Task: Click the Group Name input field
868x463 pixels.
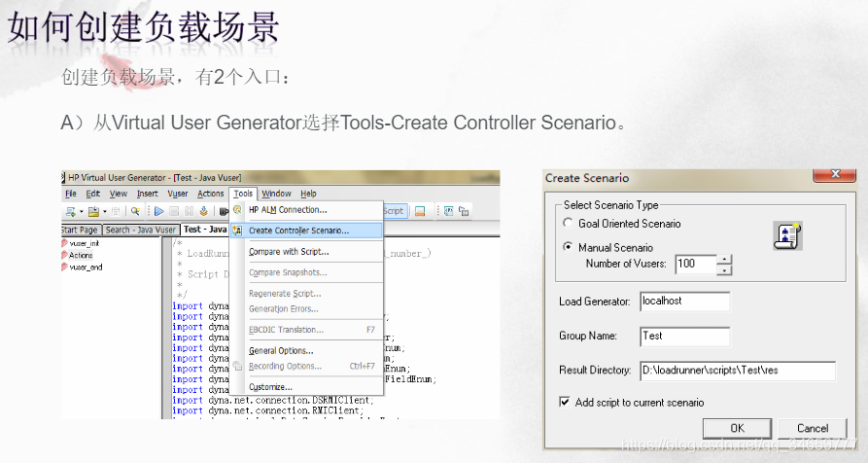Action: pos(684,337)
